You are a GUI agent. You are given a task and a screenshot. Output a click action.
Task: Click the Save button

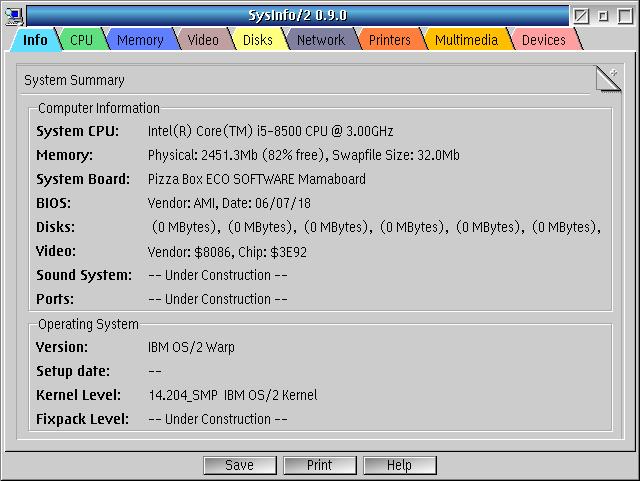[240, 465]
